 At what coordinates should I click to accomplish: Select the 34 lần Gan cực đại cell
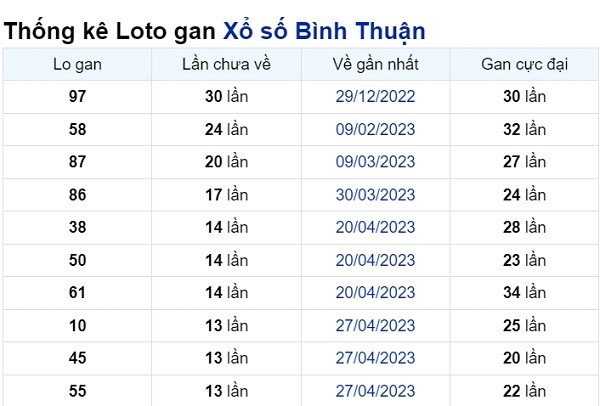525,293
